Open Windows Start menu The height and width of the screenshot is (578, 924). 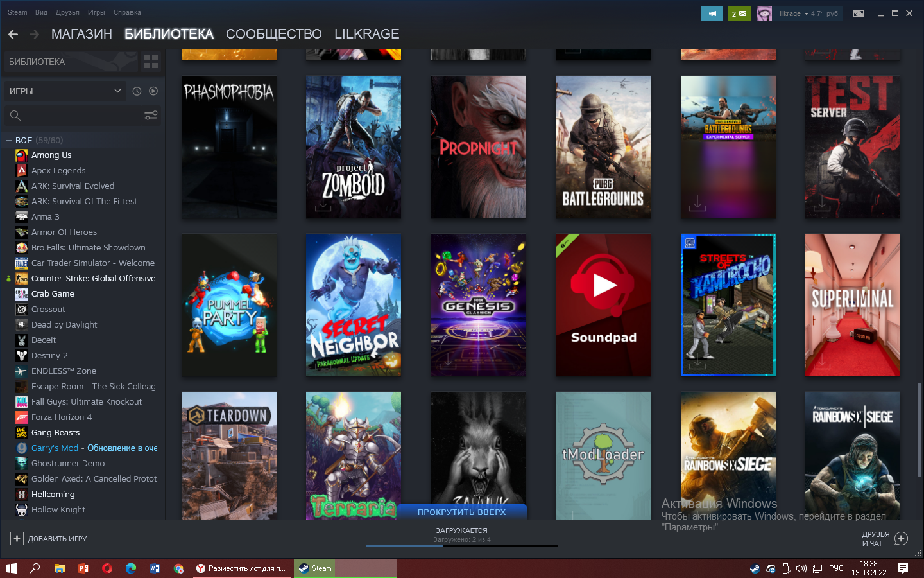(11, 568)
